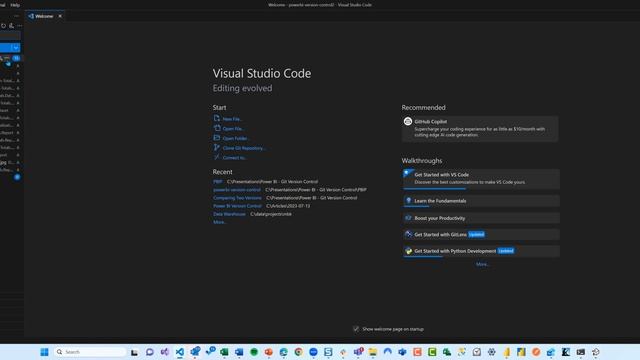The image size is (640, 360).
Task: Choose the Connect to link
Action: point(229,158)
